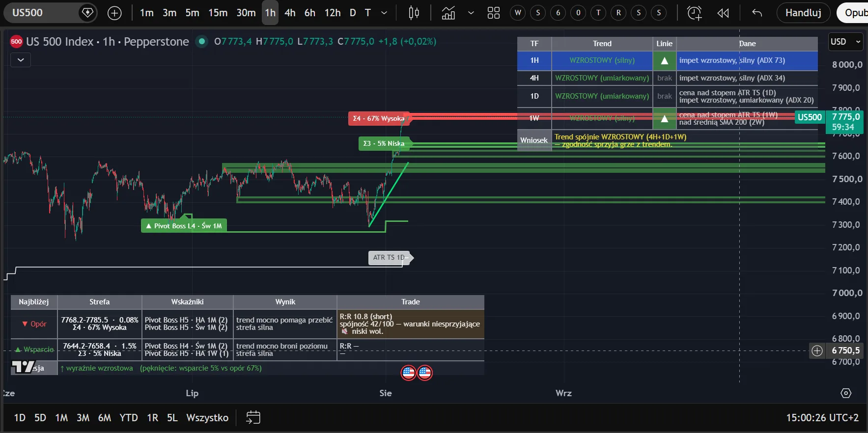Select the T weekly interval
The height and width of the screenshot is (433, 868).
367,13
